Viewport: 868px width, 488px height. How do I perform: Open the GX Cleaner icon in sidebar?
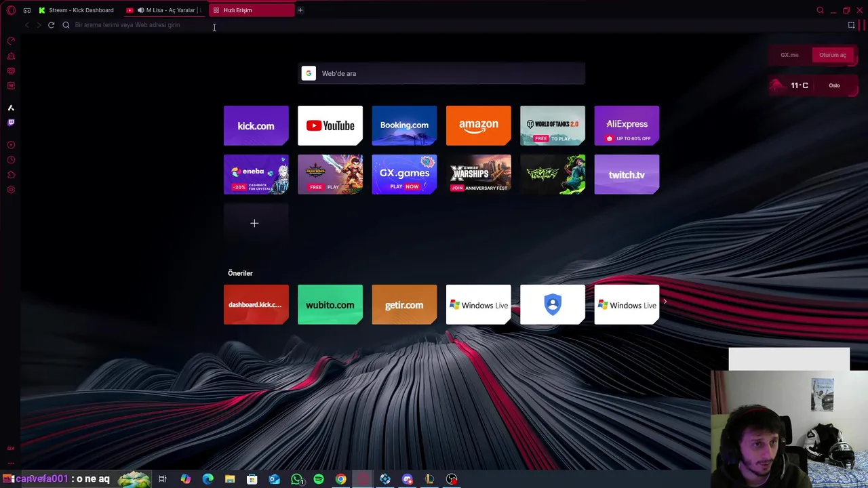click(x=11, y=56)
